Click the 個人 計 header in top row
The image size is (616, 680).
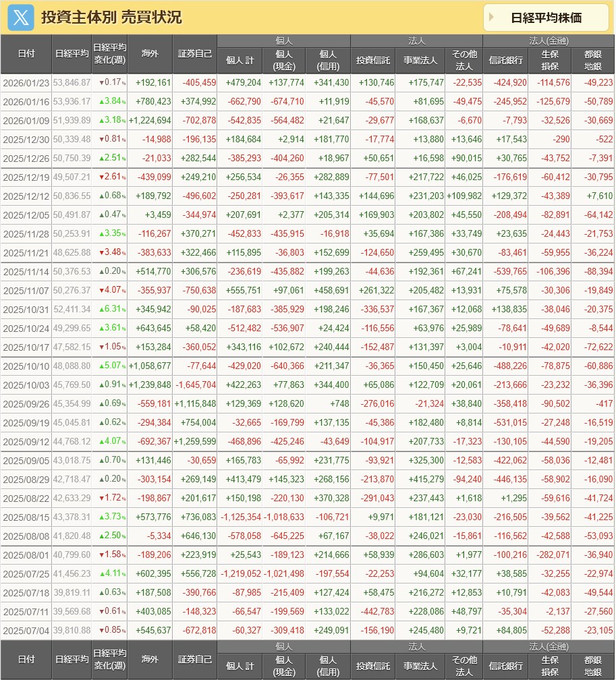click(240, 61)
